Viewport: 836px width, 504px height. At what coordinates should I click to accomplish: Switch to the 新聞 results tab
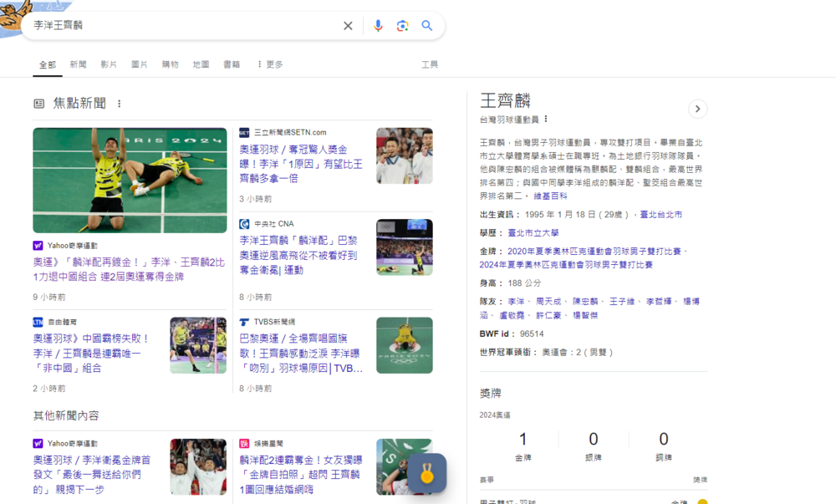click(x=78, y=64)
